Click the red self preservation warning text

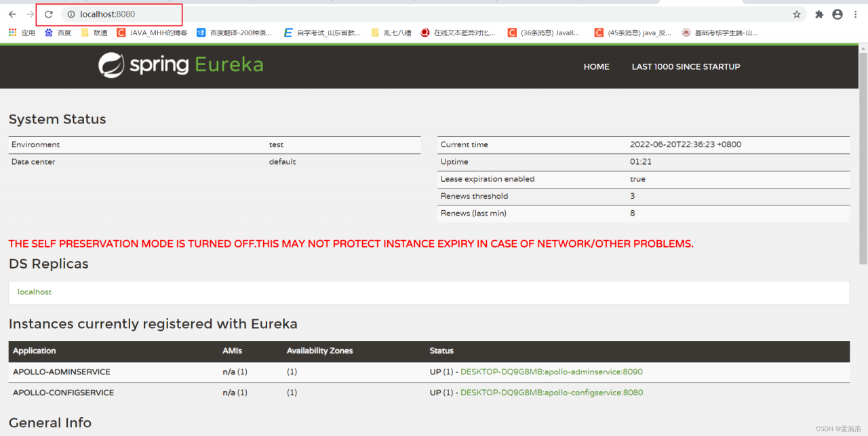point(351,243)
